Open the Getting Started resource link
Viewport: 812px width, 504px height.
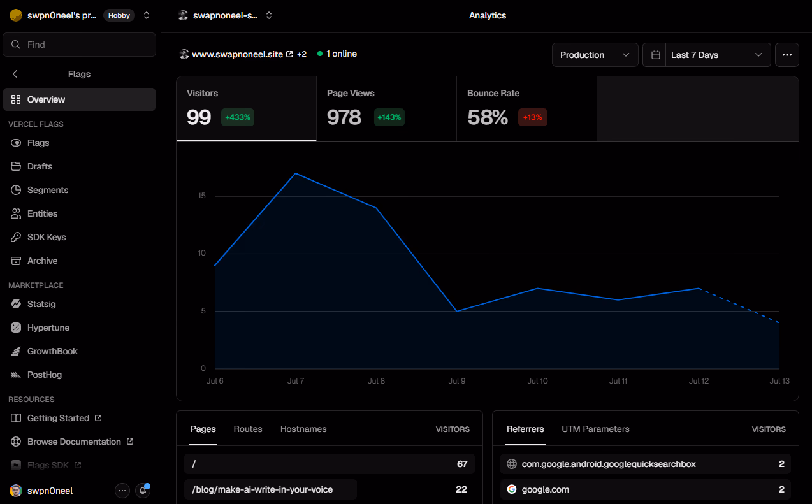click(x=80, y=418)
